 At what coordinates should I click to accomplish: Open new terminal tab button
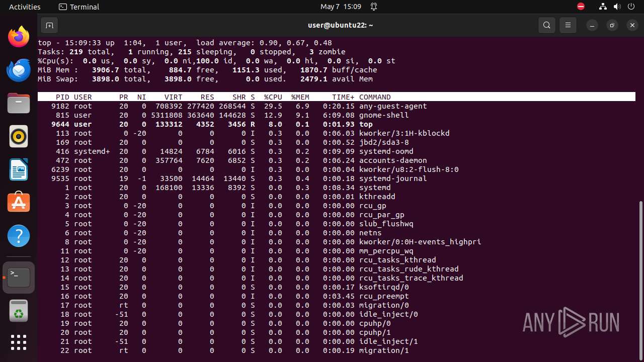pos(49,25)
